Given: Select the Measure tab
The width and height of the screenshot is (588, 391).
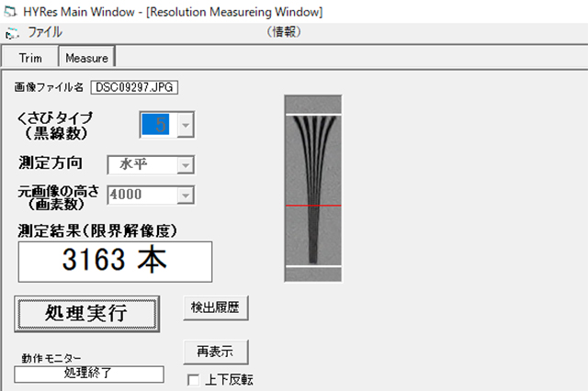Looking at the screenshot, I should coord(86,58).
